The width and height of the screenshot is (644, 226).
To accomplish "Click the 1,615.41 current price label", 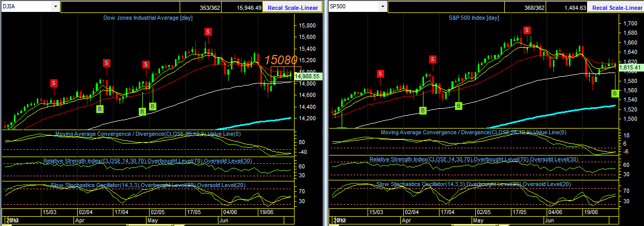I will (631, 67).
